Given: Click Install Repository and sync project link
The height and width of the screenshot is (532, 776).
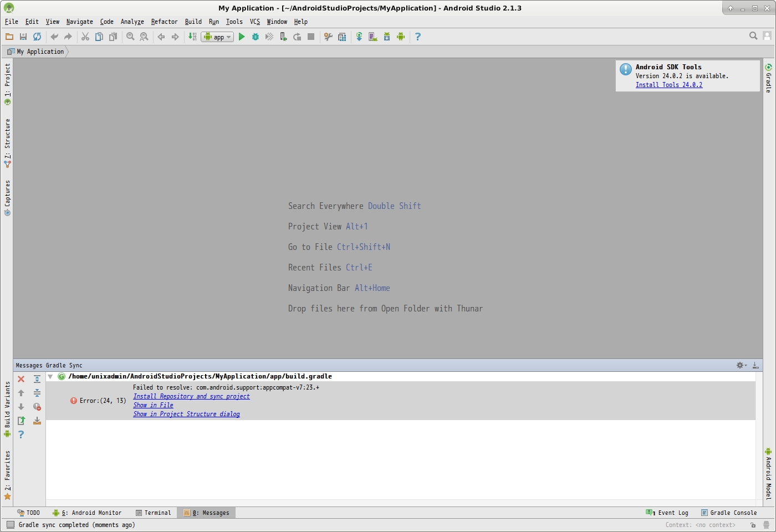Looking at the screenshot, I should 191,396.
